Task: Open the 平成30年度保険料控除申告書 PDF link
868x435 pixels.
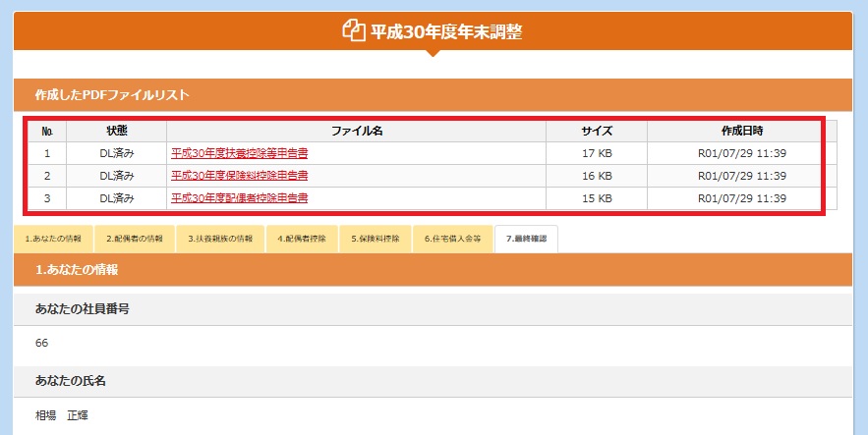Action: point(240,176)
